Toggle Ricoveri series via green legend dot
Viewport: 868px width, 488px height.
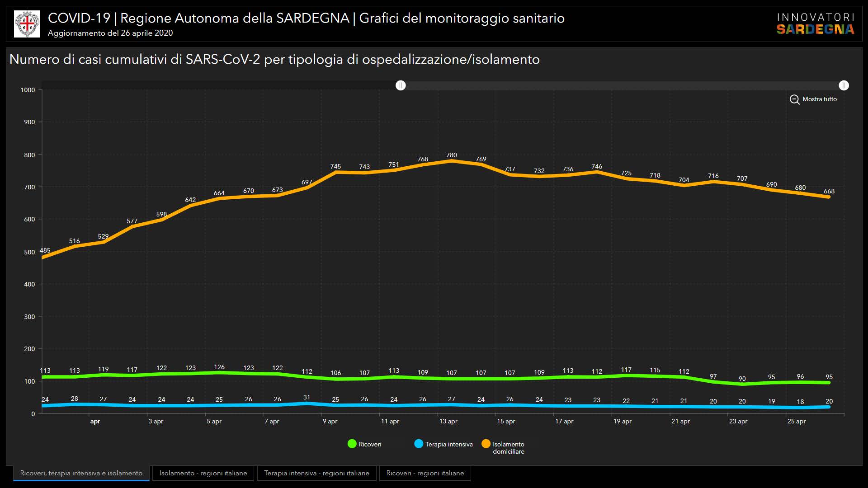(x=352, y=444)
